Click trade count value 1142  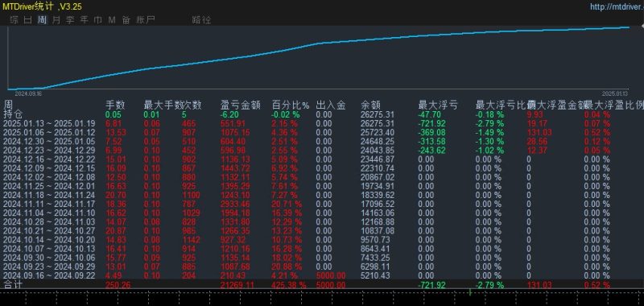tap(191, 240)
